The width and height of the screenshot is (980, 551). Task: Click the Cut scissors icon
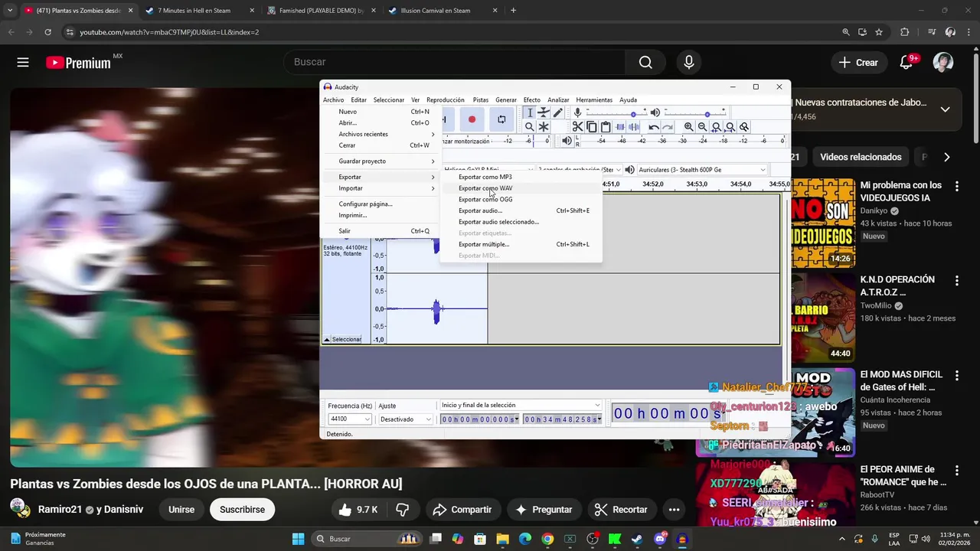pos(577,127)
